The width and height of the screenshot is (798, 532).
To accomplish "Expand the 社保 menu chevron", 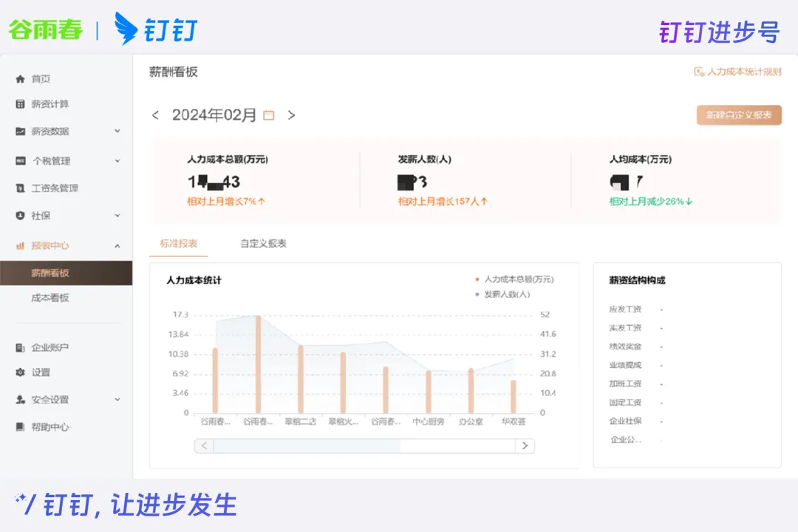I will [x=117, y=216].
